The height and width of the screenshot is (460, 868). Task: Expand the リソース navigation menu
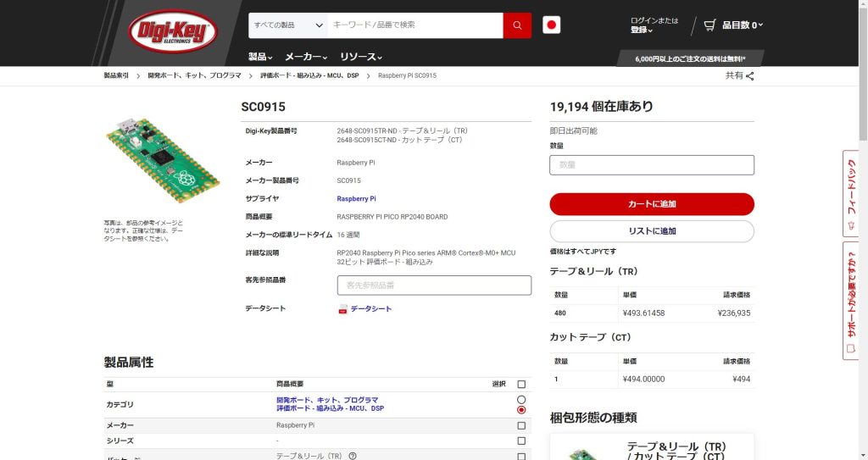coord(361,57)
